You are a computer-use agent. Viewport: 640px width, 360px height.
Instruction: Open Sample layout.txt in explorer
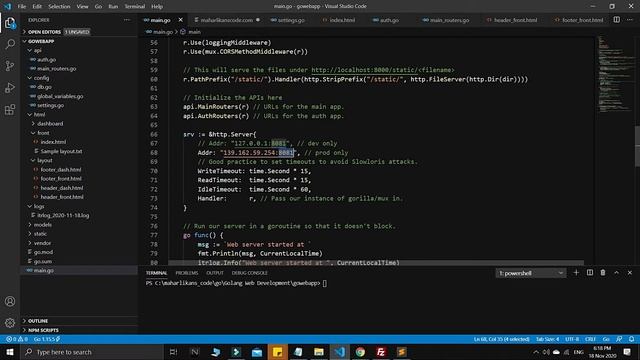61,151
